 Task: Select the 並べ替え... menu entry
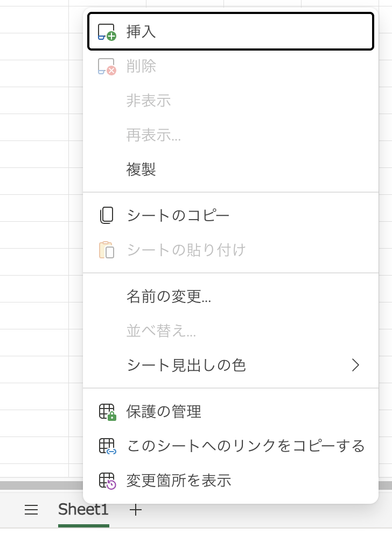click(161, 330)
